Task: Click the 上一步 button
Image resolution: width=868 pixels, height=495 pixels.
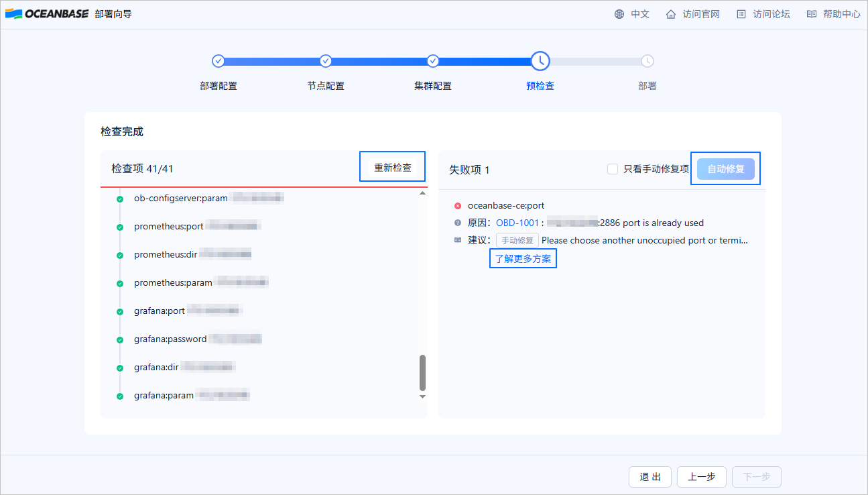Action: tap(702, 477)
